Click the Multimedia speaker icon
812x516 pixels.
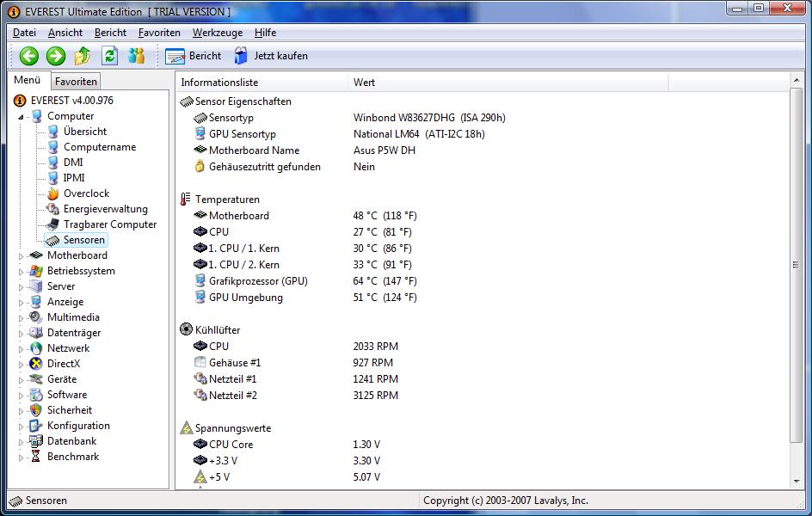pos(36,317)
